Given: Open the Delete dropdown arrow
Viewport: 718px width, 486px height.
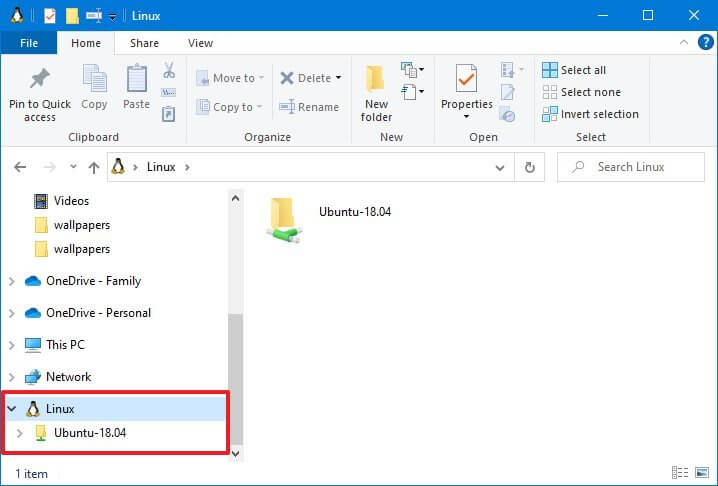Looking at the screenshot, I should (x=338, y=78).
